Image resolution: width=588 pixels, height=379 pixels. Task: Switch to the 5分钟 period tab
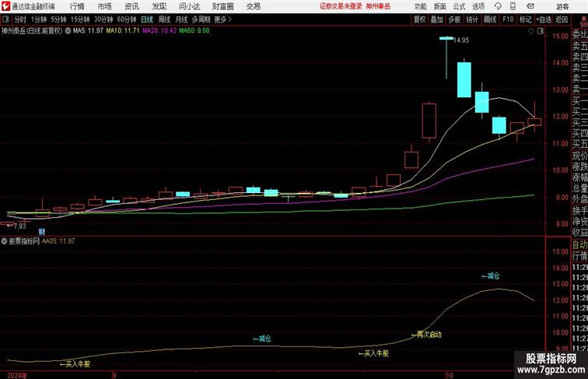[x=58, y=19]
